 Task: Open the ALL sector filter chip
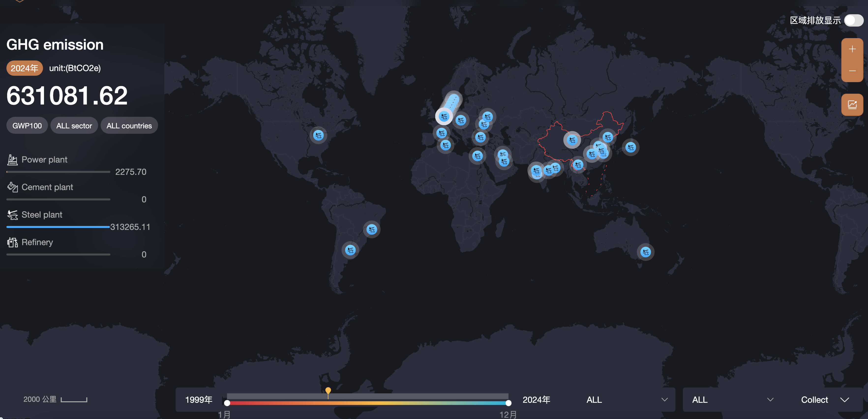[x=74, y=126]
